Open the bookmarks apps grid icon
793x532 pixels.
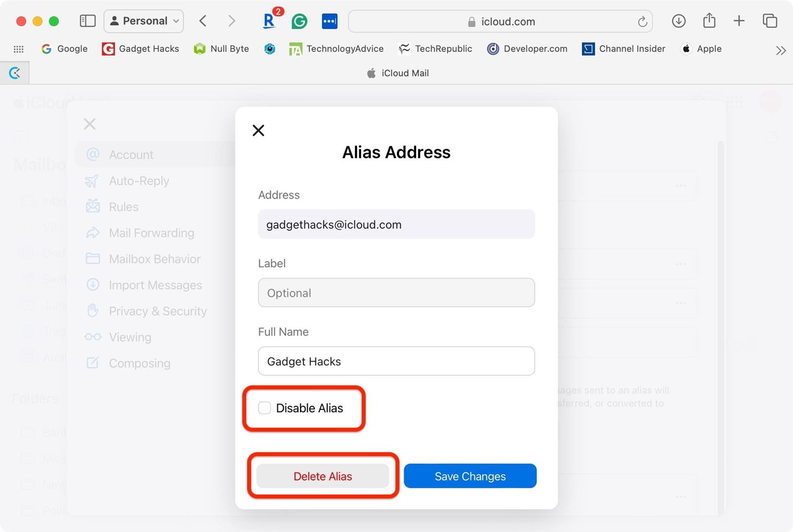click(19, 49)
